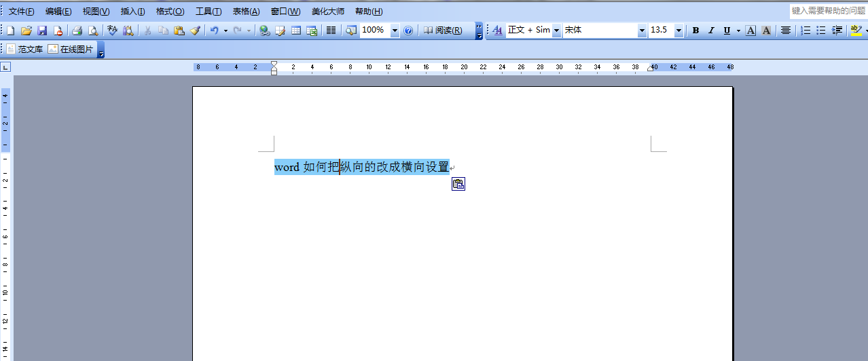Insert a numbered list
Image resolution: width=868 pixels, height=361 pixels.
806,31
